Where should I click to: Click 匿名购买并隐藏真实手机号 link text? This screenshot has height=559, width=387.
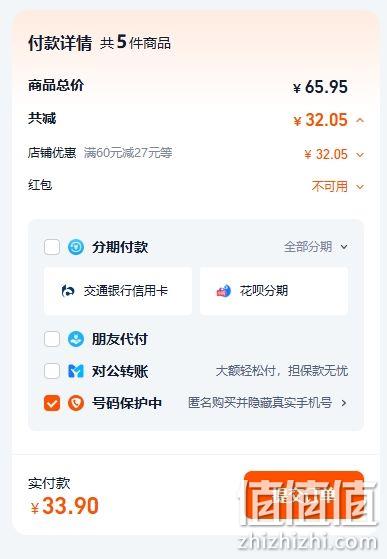tap(260, 403)
